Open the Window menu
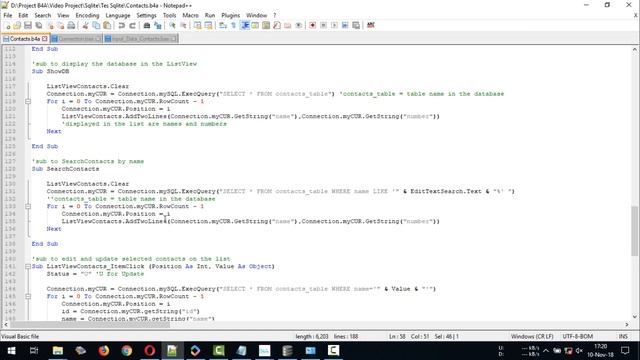This screenshot has height=360, width=640. 256,15
